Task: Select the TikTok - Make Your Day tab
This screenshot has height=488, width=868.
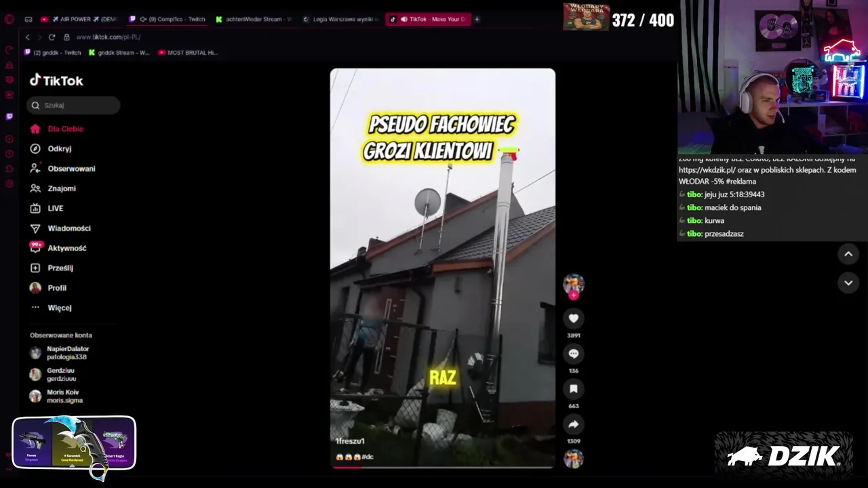Action: [428, 19]
